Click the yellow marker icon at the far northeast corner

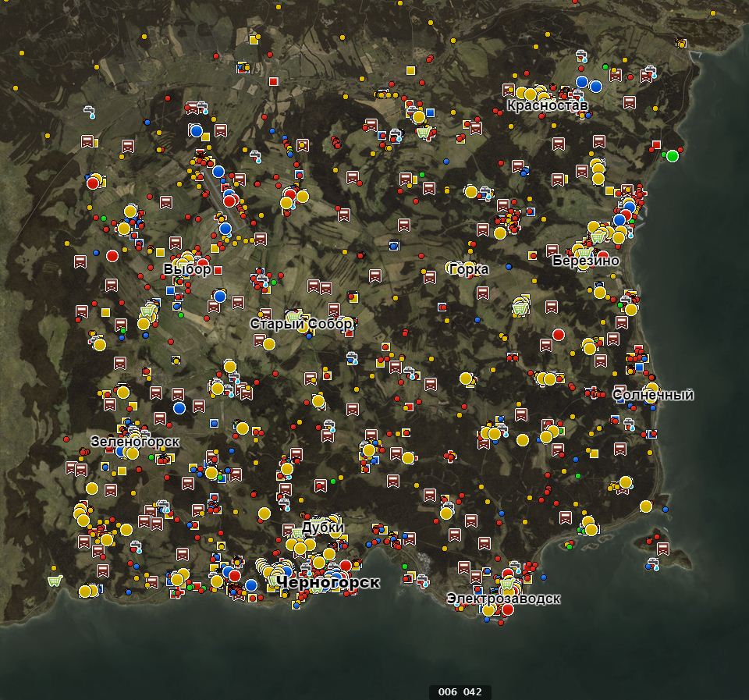(x=680, y=42)
